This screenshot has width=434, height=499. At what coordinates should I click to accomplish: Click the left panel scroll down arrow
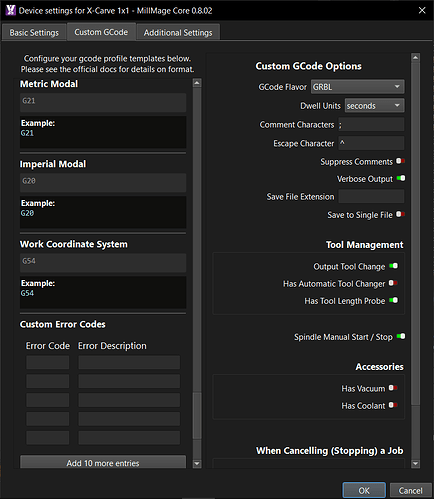pyautogui.click(x=197, y=463)
